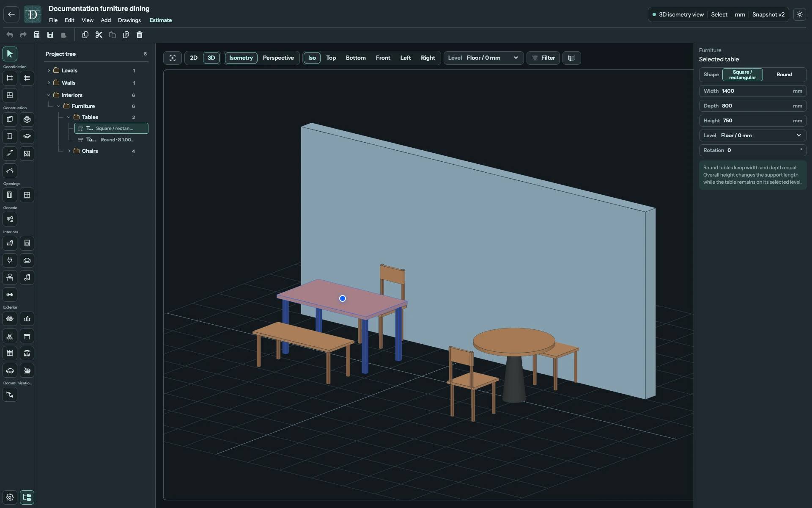The image size is (812, 508).
Task: Click the scissors cut icon
Action: pos(99,35)
